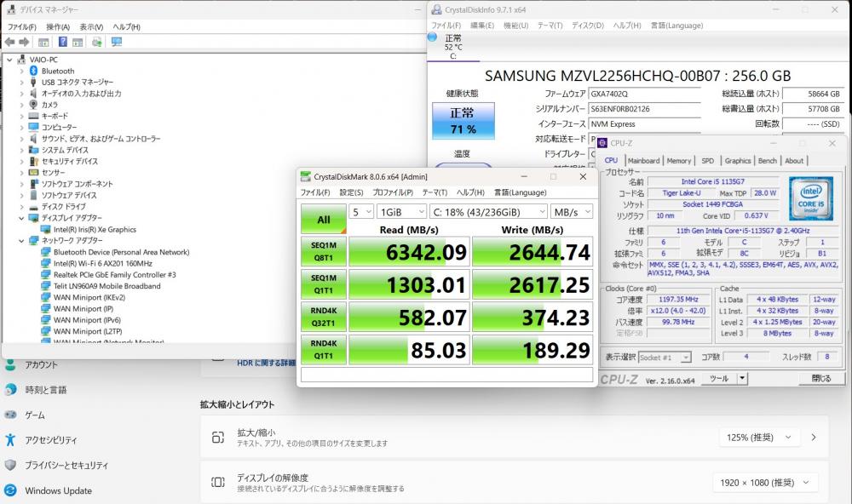
Task: Open the 設定(S) menu in CrystalDiskMark
Action: click(352, 192)
